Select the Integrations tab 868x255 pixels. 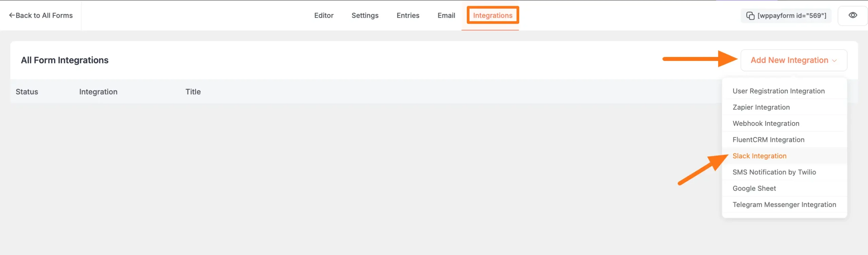coord(492,16)
